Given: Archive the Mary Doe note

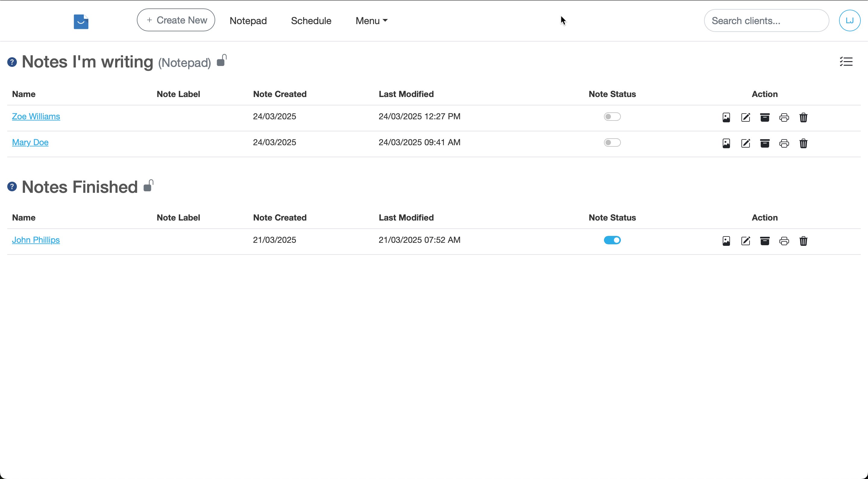Looking at the screenshot, I should (765, 143).
